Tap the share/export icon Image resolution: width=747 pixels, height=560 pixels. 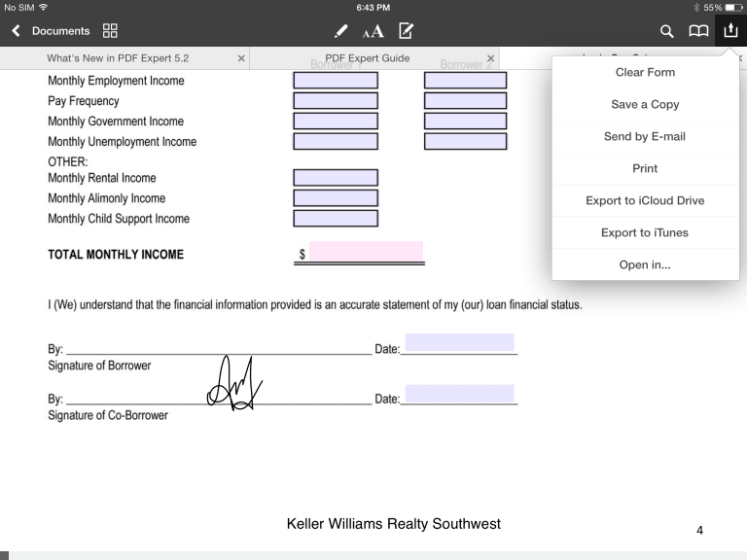[x=730, y=30]
